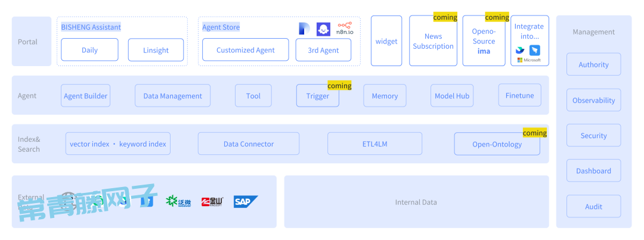The height and width of the screenshot is (240, 644).
Task: Click the n8n.io logo
Action: (344, 28)
